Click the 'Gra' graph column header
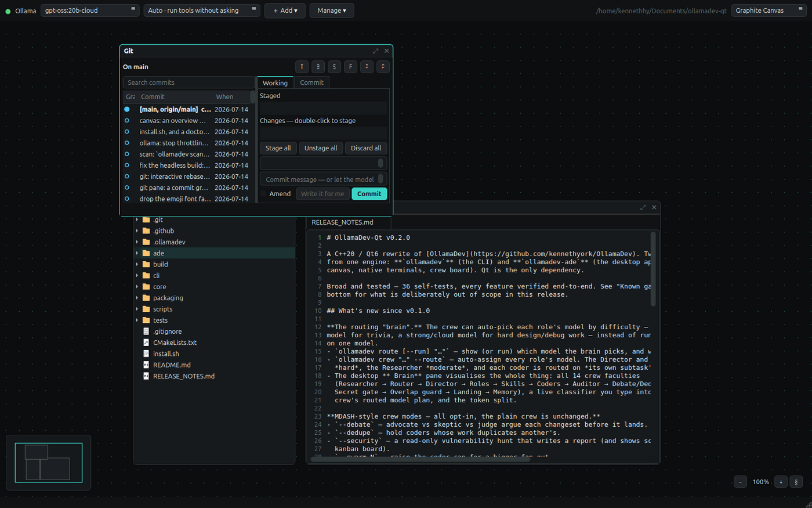 (130, 97)
